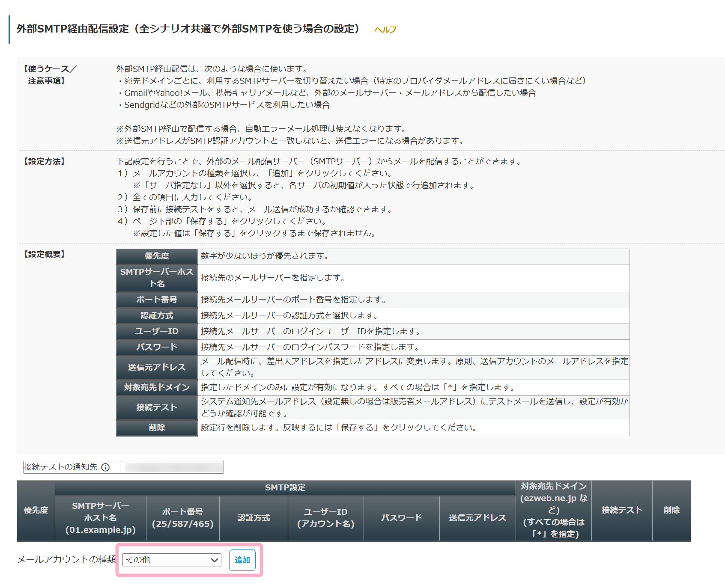Click the 送信元アドレス row label in 設定概要

(157, 368)
